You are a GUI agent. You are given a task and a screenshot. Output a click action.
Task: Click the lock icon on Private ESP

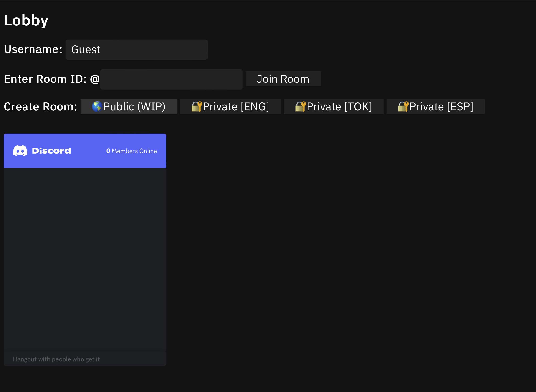coord(403,106)
